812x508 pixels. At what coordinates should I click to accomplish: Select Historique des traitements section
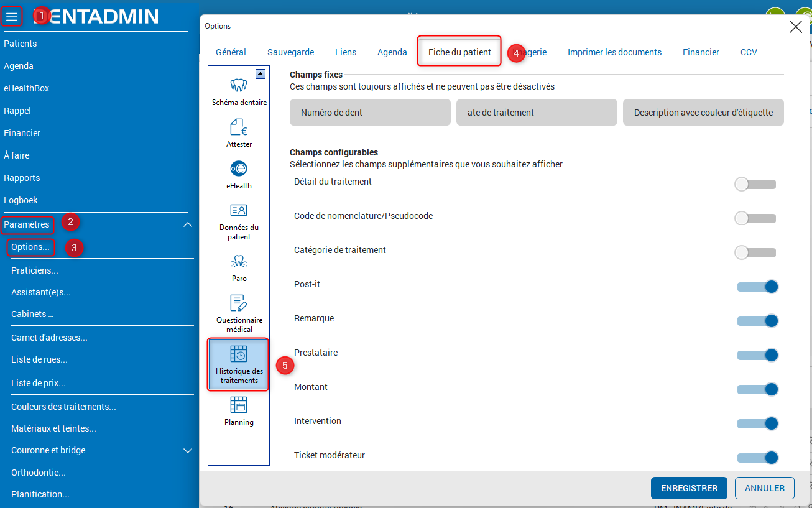click(239, 364)
